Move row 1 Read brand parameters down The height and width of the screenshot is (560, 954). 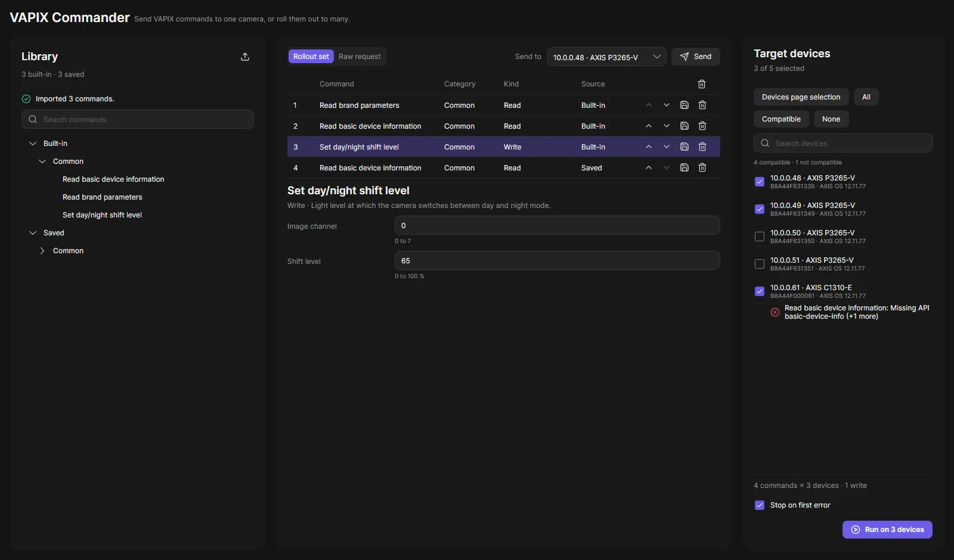[667, 105]
